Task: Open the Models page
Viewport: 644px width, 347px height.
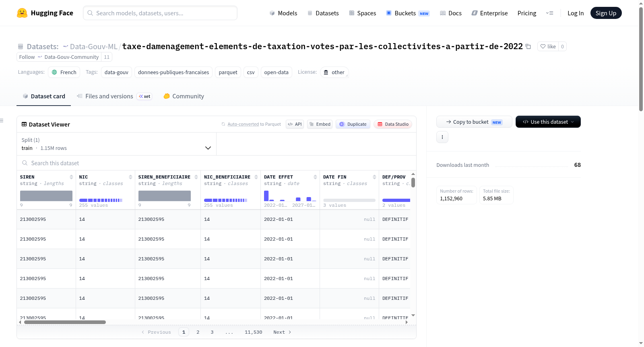Action: (283, 13)
